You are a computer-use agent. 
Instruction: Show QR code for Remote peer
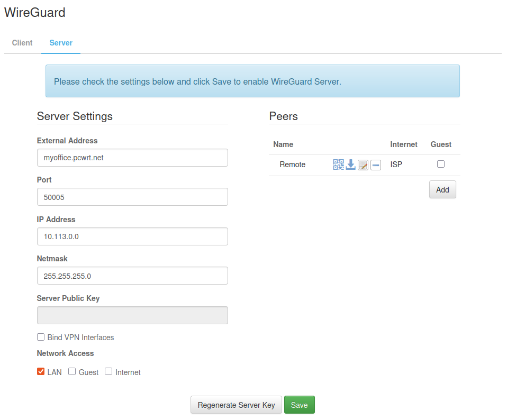[338, 165]
